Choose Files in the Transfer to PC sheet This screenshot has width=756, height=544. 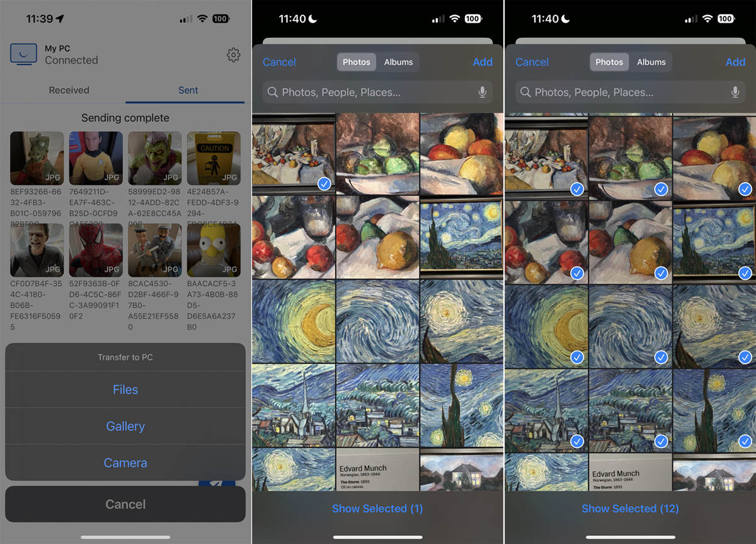click(125, 390)
